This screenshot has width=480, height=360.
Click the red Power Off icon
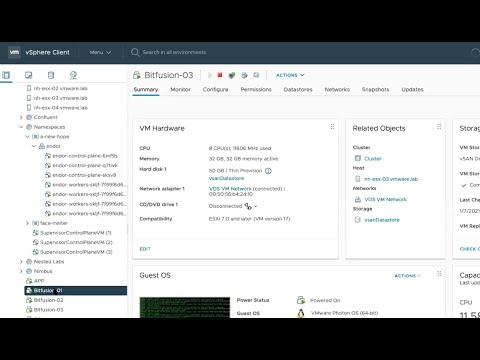point(220,75)
